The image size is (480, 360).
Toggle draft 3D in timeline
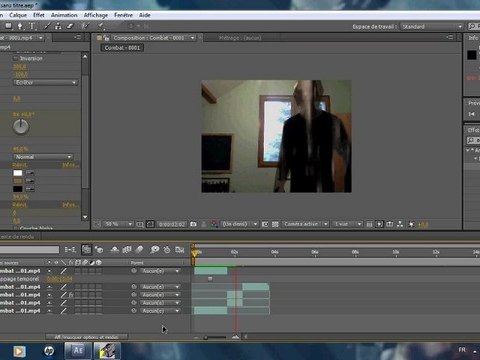coord(99,249)
